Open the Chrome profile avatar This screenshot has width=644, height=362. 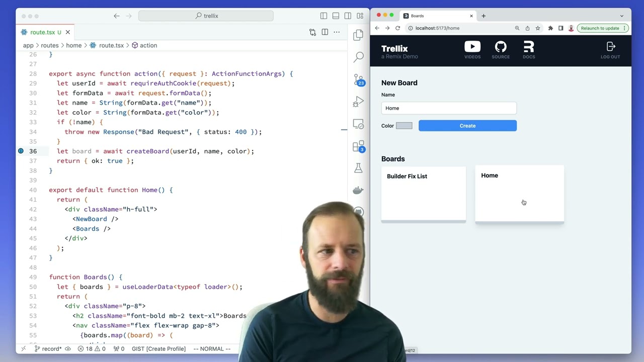(571, 28)
